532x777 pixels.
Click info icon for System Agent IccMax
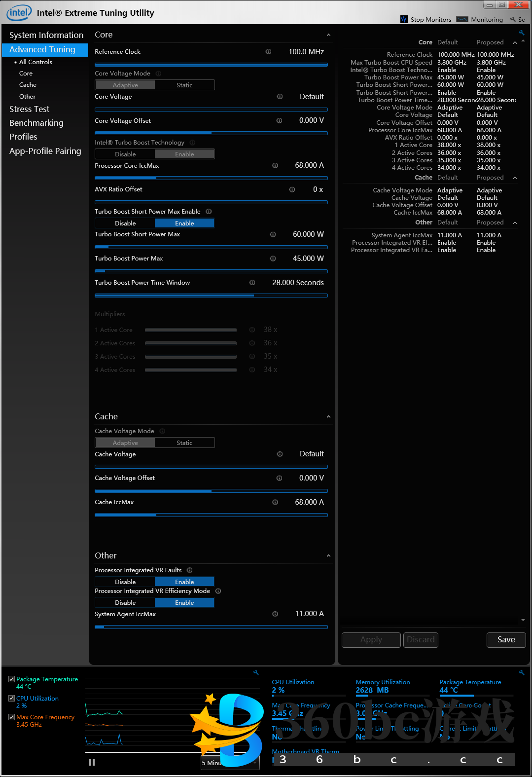(275, 614)
